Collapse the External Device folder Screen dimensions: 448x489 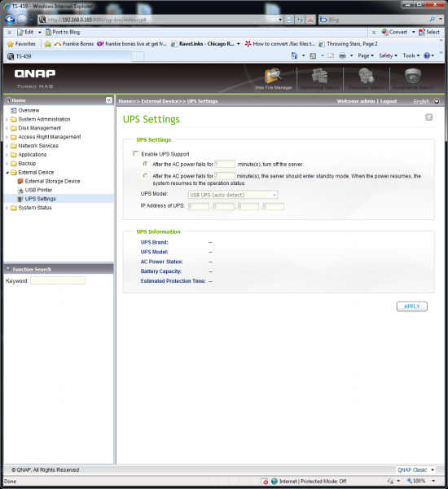(7, 173)
